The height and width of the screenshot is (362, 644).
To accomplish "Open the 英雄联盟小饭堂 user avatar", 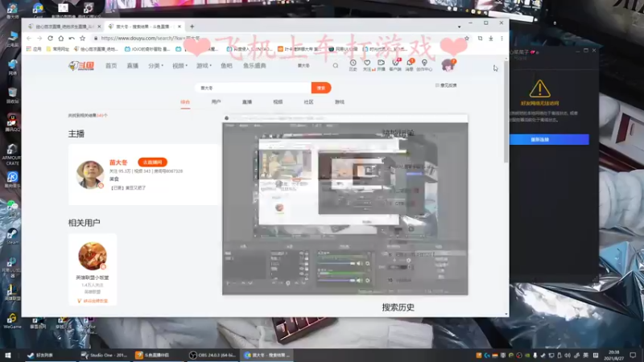I will pos(93,256).
